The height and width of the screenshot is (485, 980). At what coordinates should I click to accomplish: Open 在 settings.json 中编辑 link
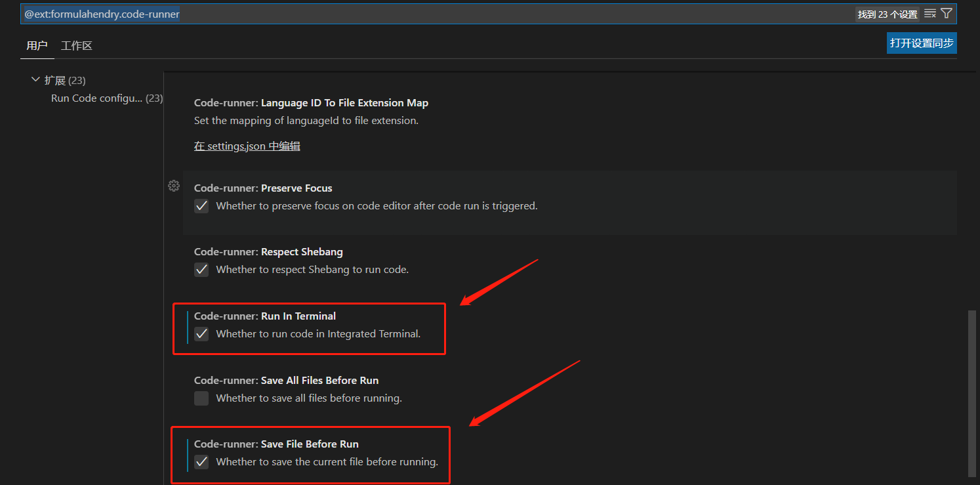247,146
